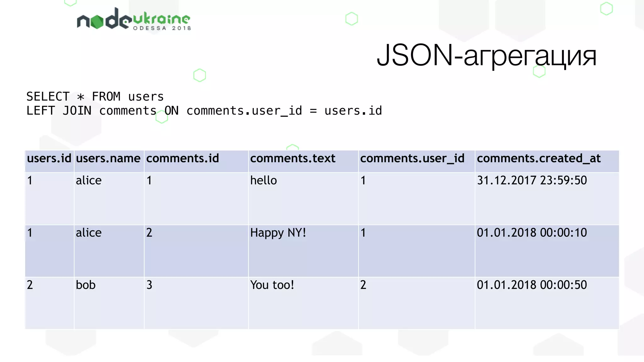Select the users.name column header
644x362 pixels.
coord(109,161)
